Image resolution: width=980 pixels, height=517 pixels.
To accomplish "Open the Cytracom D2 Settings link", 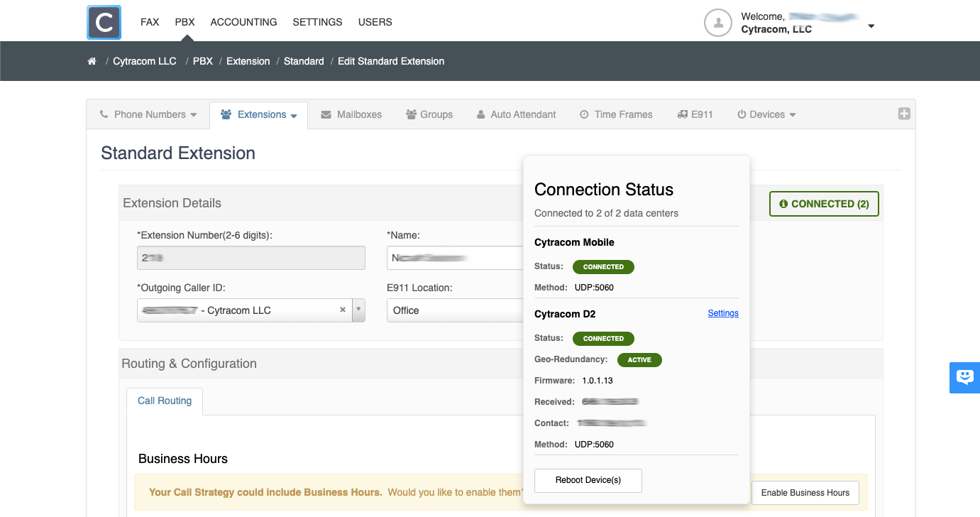I will pyautogui.click(x=723, y=313).
